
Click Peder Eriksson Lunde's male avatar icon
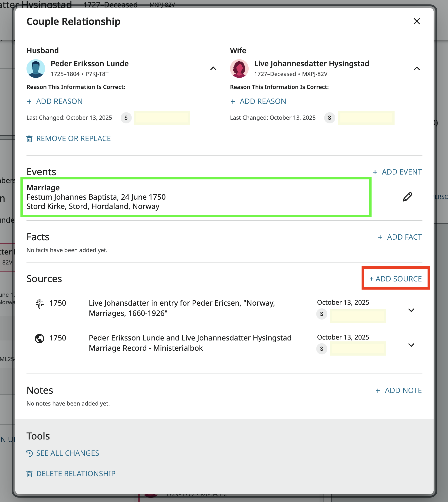coord(36,68)
